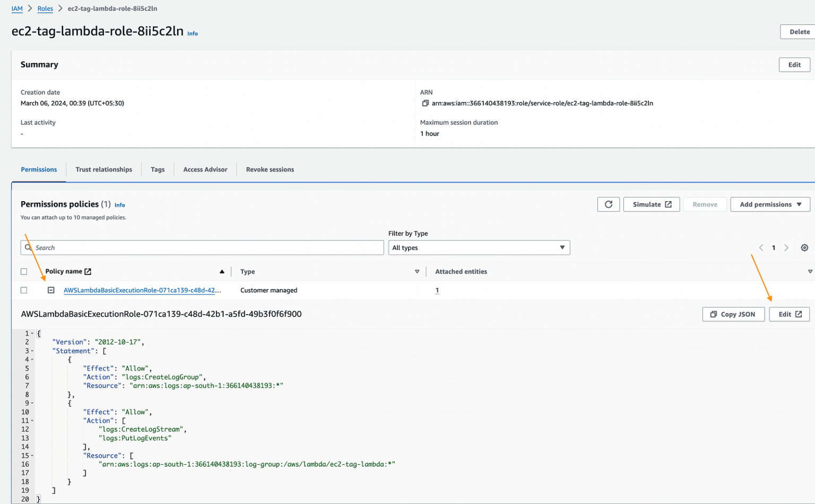815x504 pixels.
Task: Open Attached entities column sort triangle
Action: [810, 272]
